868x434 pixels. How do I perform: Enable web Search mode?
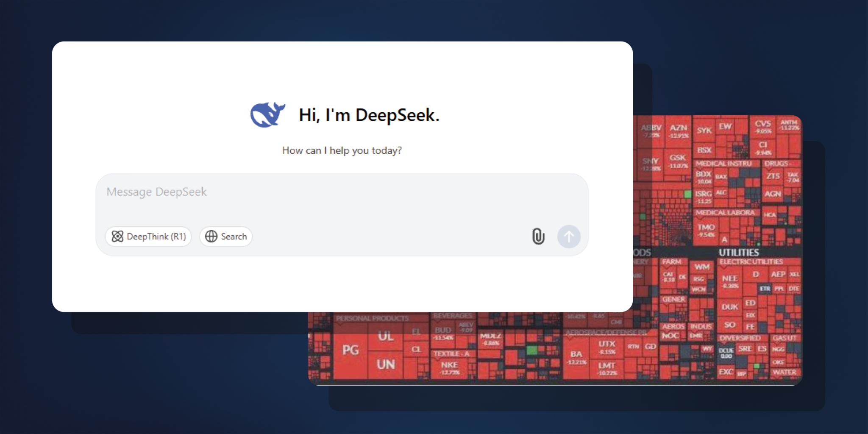[225, 236]
